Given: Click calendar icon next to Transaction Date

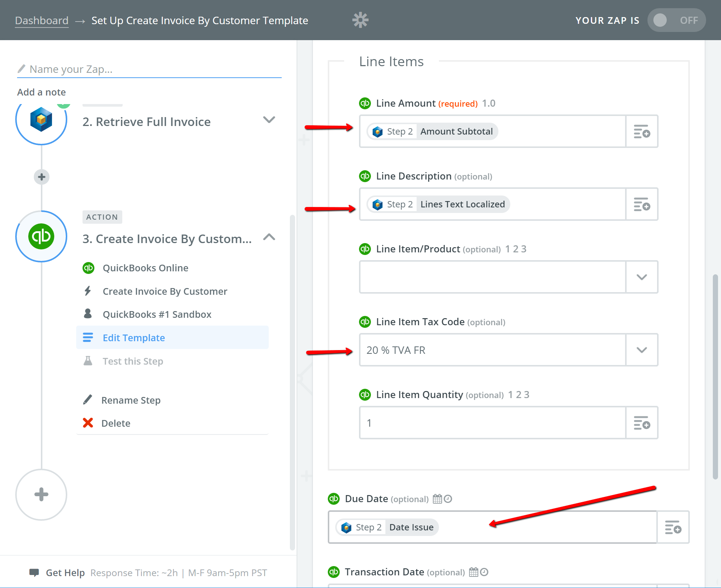Looking at the screenshot, I should click(473, 572).
